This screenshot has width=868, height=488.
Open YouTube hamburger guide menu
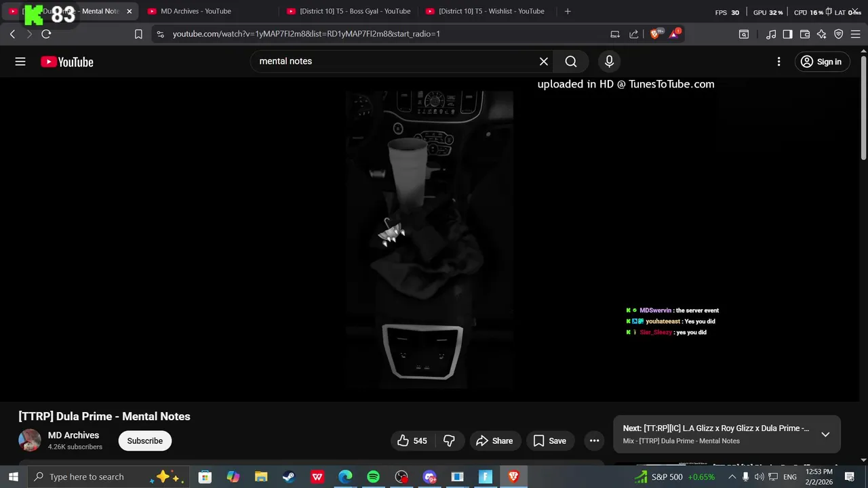[x=20, y=62]
